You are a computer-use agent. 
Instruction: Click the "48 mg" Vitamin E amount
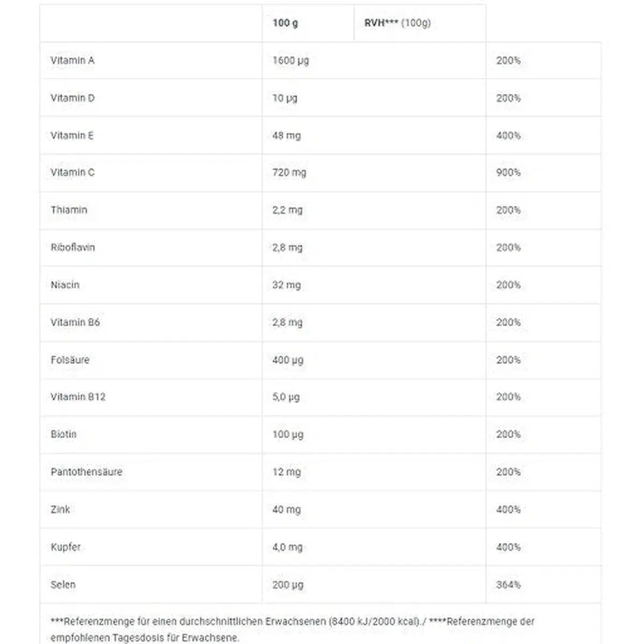click(x=286, y=136)
